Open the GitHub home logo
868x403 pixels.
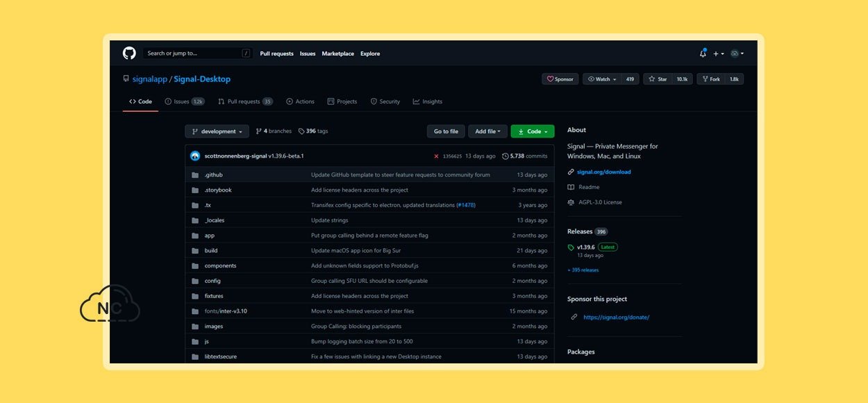pos(129,54)
